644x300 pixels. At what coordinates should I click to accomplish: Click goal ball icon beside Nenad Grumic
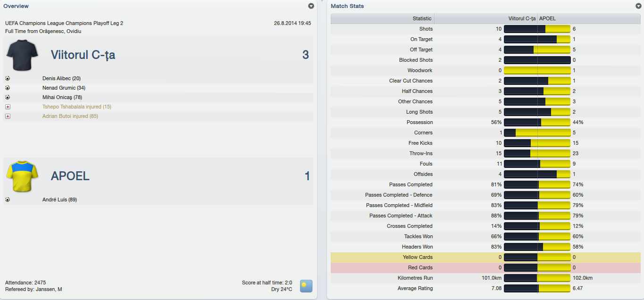click(8, 88)
